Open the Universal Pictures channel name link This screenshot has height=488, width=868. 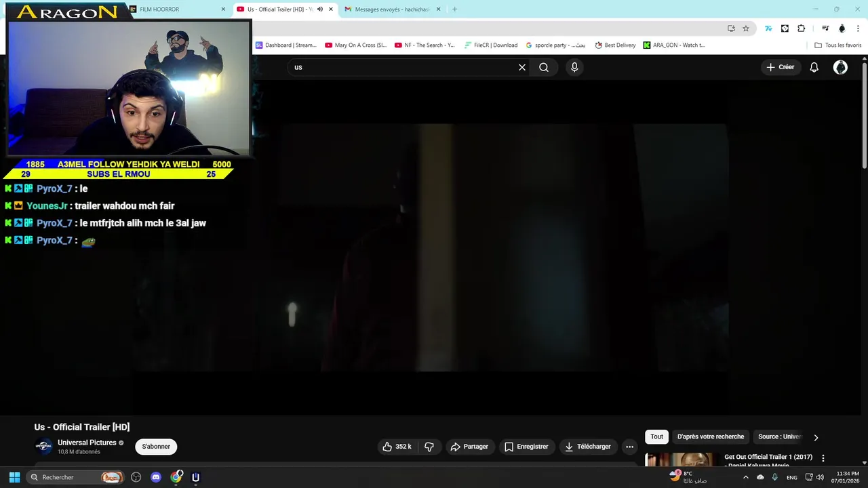(87, 443)
